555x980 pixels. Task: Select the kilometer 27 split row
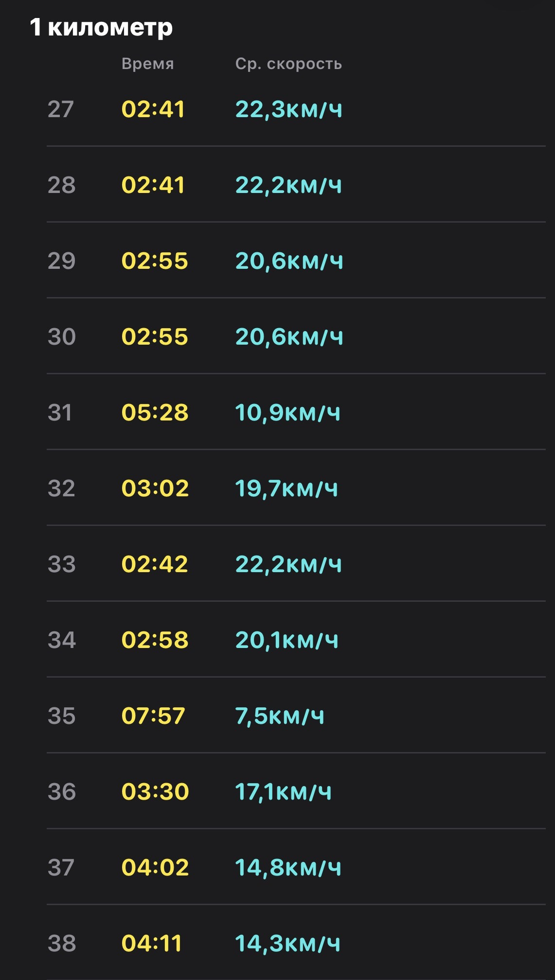click(x=296, y=109)
